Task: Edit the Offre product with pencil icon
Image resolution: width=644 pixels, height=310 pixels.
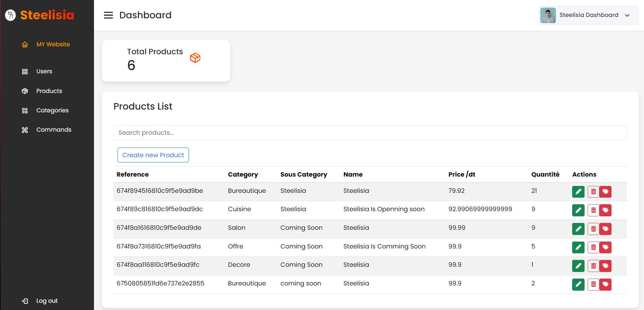Action: 578,247
